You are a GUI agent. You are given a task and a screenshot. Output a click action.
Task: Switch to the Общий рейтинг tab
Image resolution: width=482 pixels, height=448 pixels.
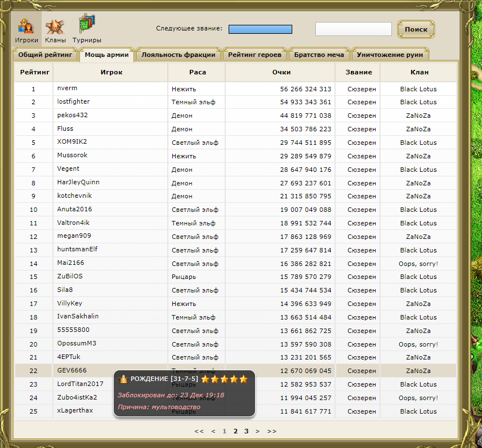pos(46,55)
